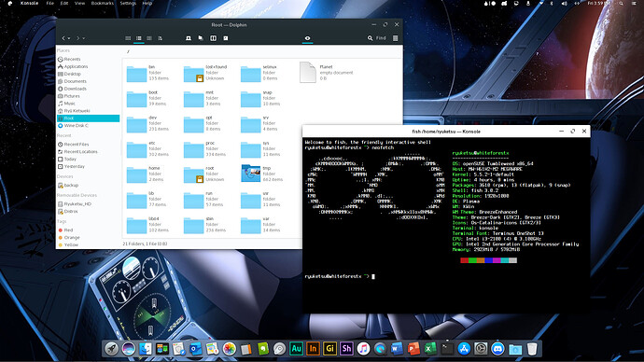The image size is (644, 362).
Task: Select the etc folder
Action: pos(147,148)
